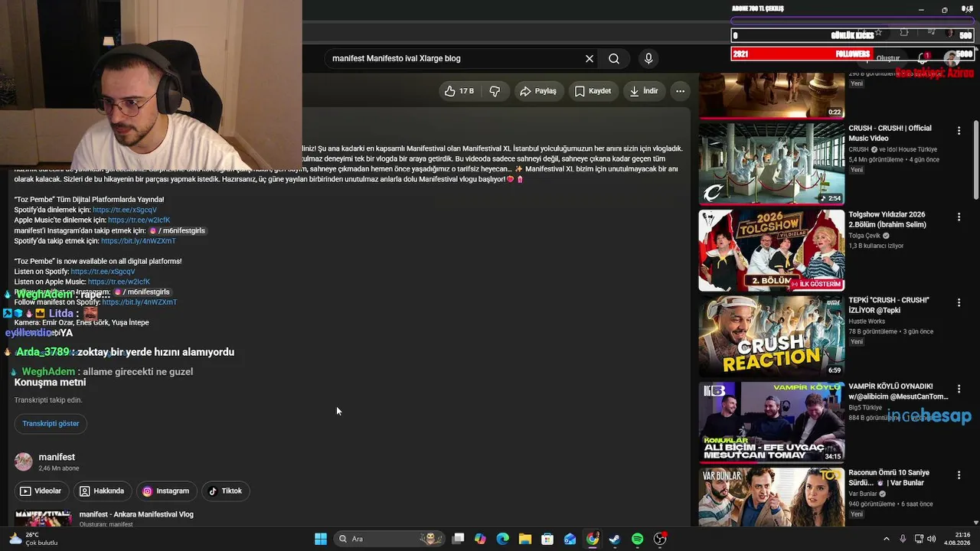Open the Spotify'da dinlemek için tr.ee link

pyautogui.click(x=125, y=210)
